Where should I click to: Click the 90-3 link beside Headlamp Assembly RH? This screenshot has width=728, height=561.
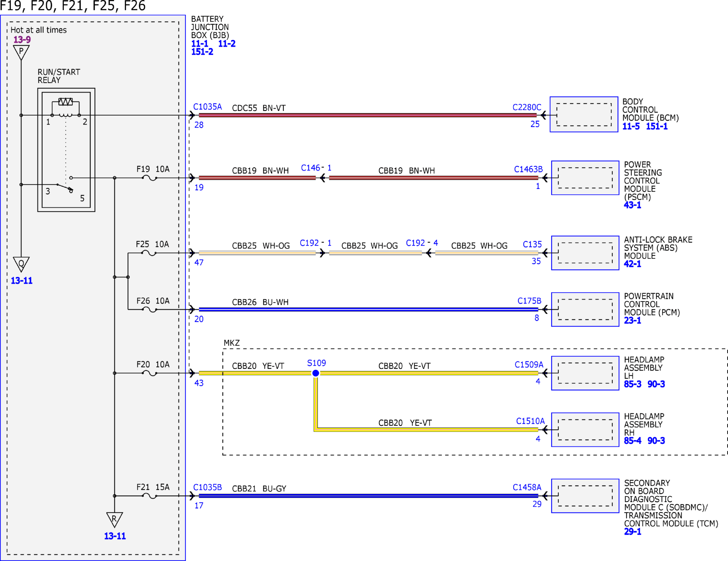click(x=656, y=441)
